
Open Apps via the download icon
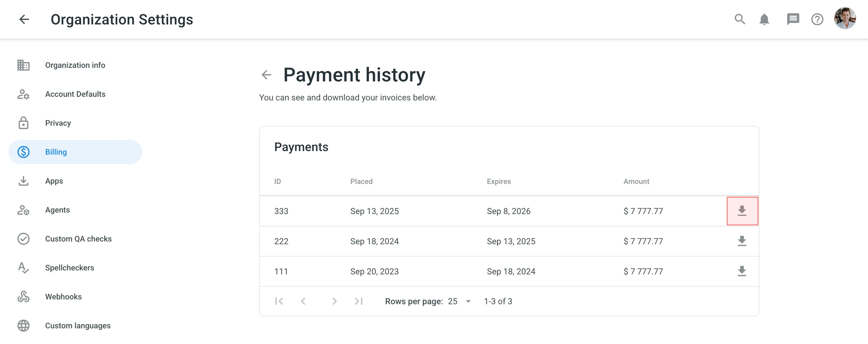(23, 181)
